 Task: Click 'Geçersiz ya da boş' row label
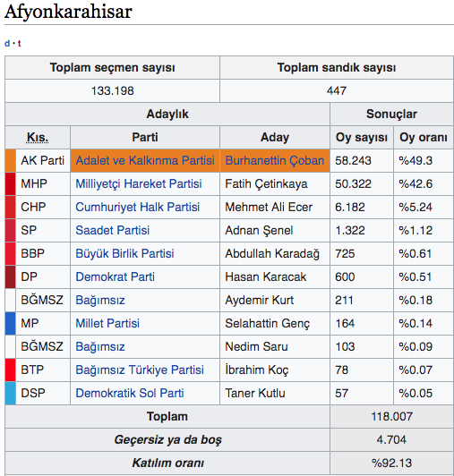(x=167, y=440)
